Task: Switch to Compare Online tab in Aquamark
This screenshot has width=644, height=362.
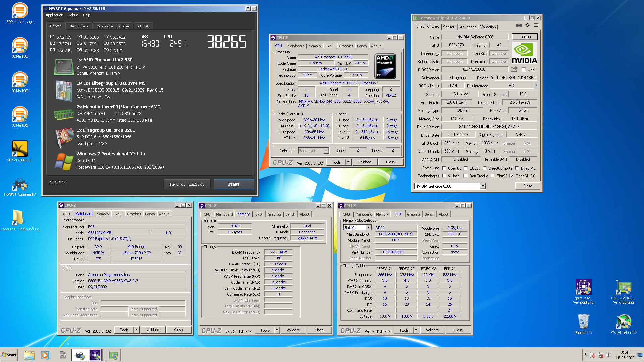Action: click(x=113, y=26)
